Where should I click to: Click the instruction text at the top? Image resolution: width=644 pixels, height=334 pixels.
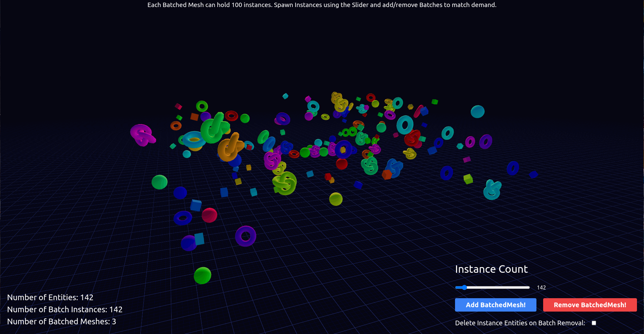[322, 5]
